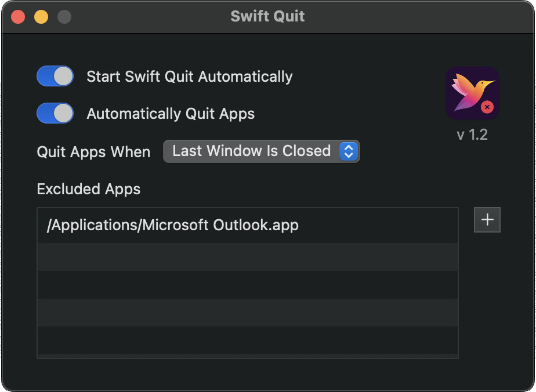Viewport: 536px width, 392px height.
Task: Click the bottom empty row of excluded list
Action: click(x=248, y=340)
